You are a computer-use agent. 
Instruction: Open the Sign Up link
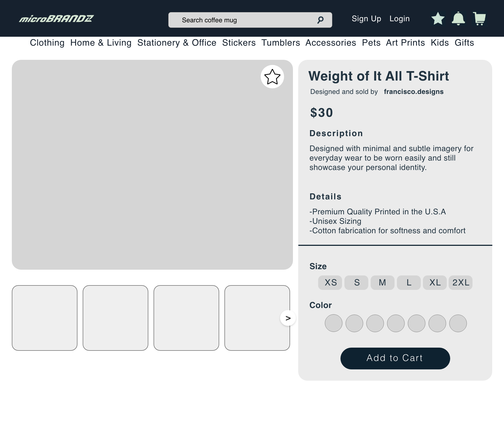(x=366, y=19)
